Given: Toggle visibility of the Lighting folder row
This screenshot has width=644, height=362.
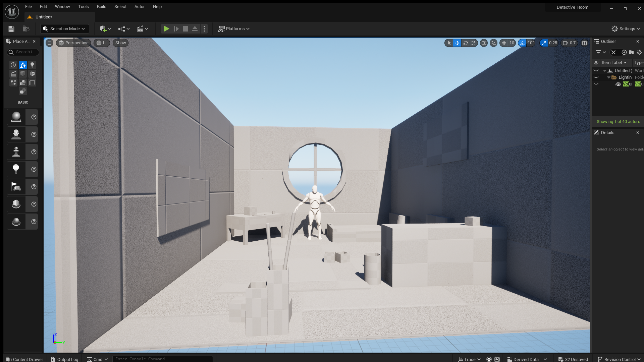Looking at the screenshot, I should point(596,77).
